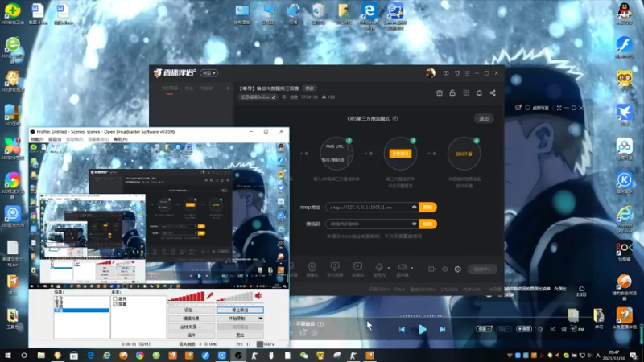The height and width of the screenshot is (362, 644).
Task: Open the gear settings icon in streaming toolbar
Action: pyautogui.click(x=457, y=269)
